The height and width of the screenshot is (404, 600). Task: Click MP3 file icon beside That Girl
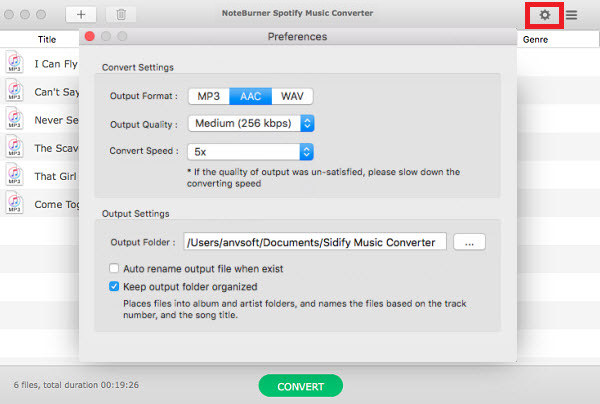[15, 174]
